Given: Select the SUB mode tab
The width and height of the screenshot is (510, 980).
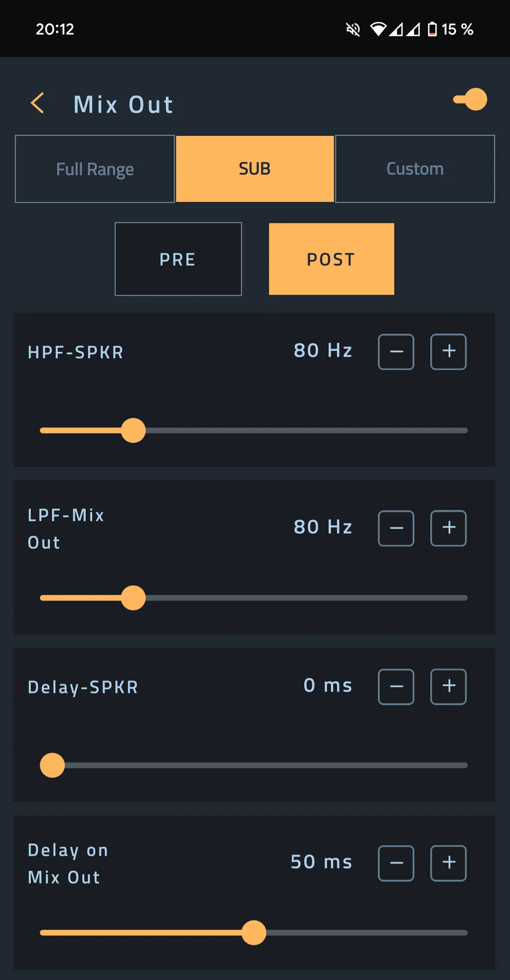Looking at the screenshot, I should tap(255, 169).
